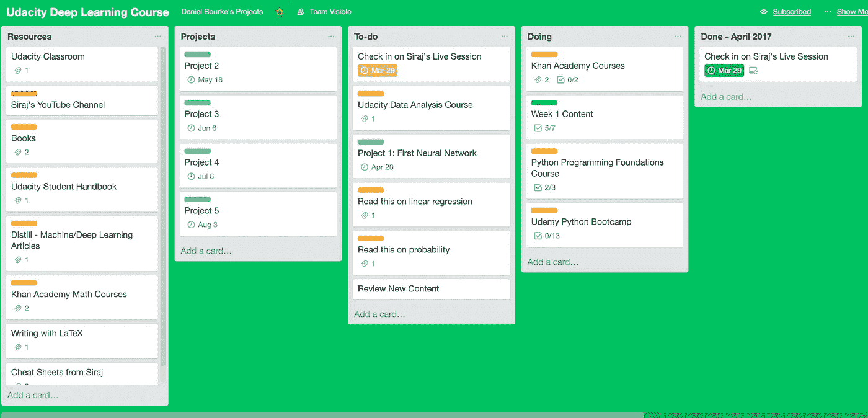
Task: Open 'Read this on probability' card
Action: pyautogui.click(x=432, y=253)
